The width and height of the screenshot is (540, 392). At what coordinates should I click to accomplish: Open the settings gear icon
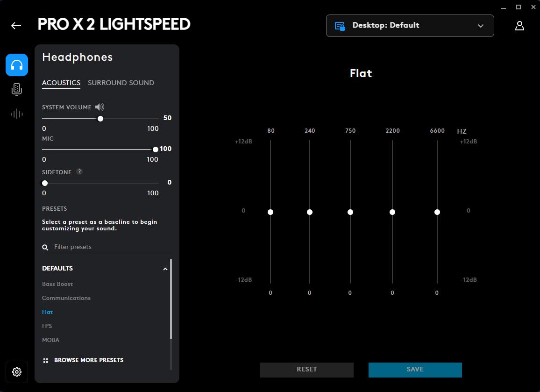tap(16, 372)
